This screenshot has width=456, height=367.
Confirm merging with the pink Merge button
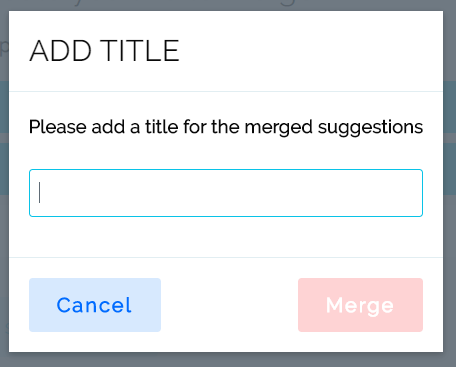tap(360, 305)
